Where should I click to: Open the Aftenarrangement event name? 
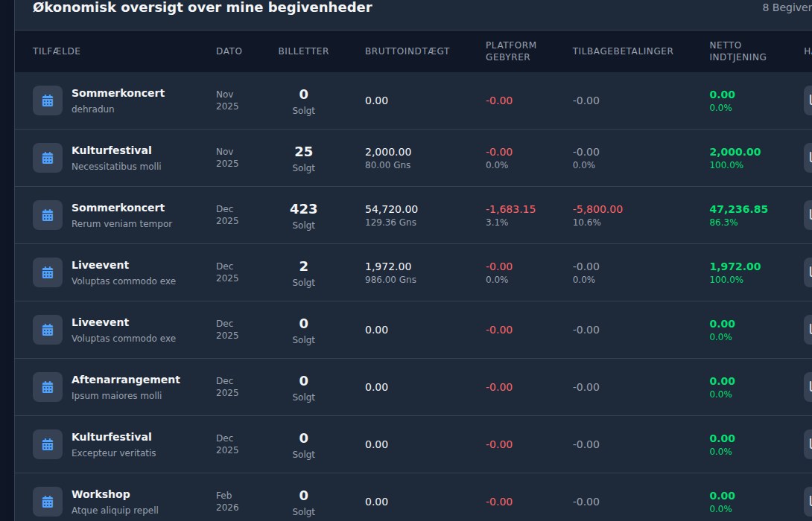[x=126, y=380]
